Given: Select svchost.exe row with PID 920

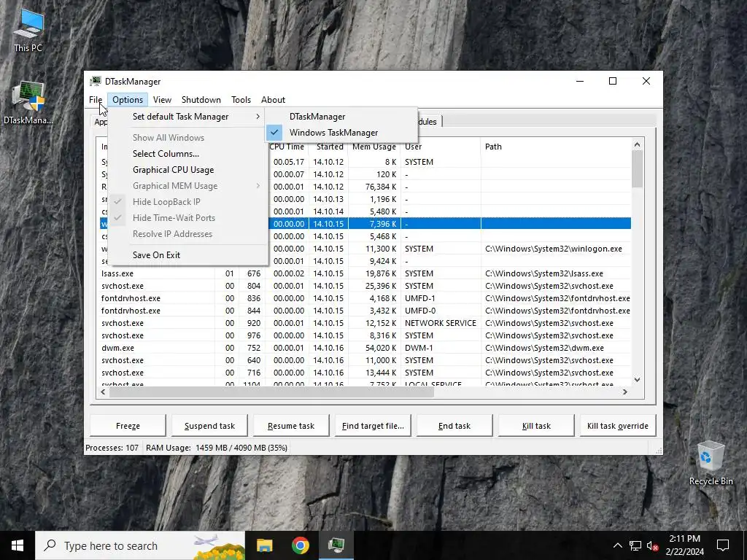Looking at the screenshot, I should pyautogui.click(x=365, y=323).
